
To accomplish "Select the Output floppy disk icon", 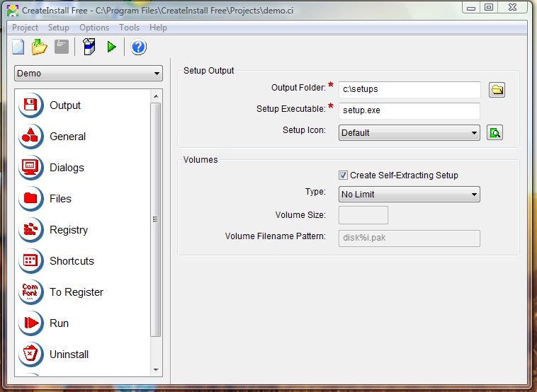I will tap(31, 105).
